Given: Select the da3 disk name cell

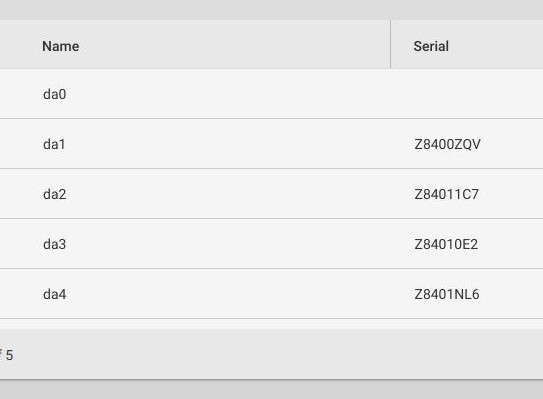Looking at the screenshot, I should coord(54,244).
